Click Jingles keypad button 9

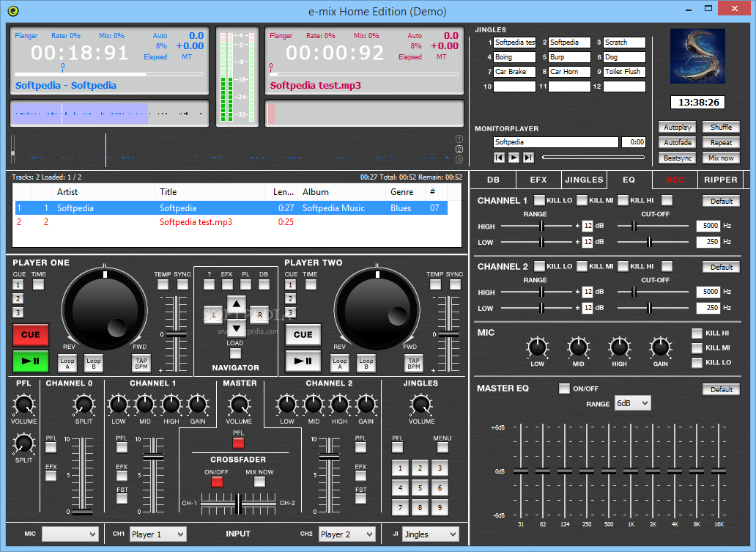click(440, 507)
